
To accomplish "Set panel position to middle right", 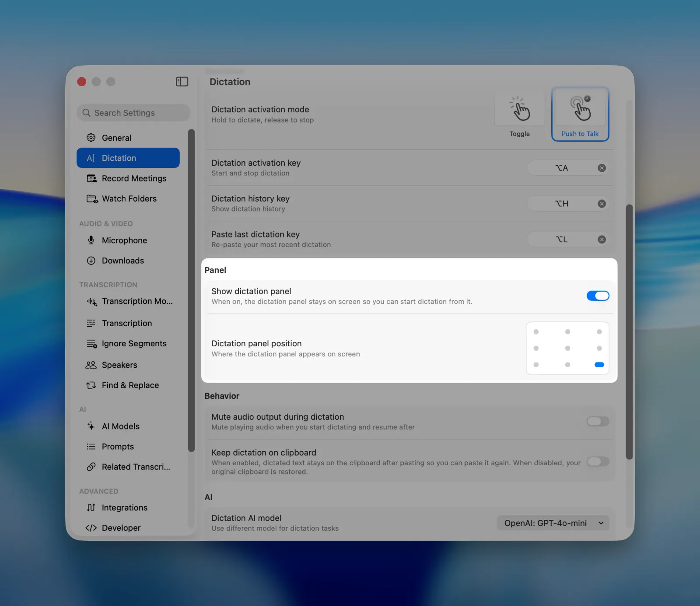I will pyautogui.click(x=599, y=348).
